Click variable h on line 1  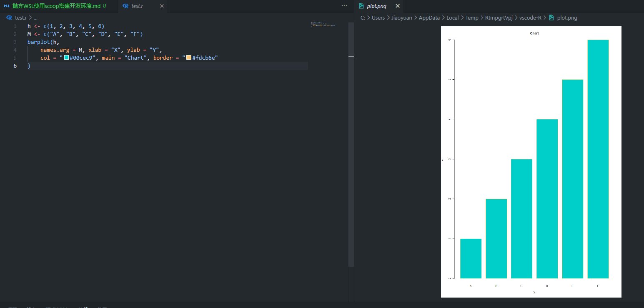pos(29,26)
